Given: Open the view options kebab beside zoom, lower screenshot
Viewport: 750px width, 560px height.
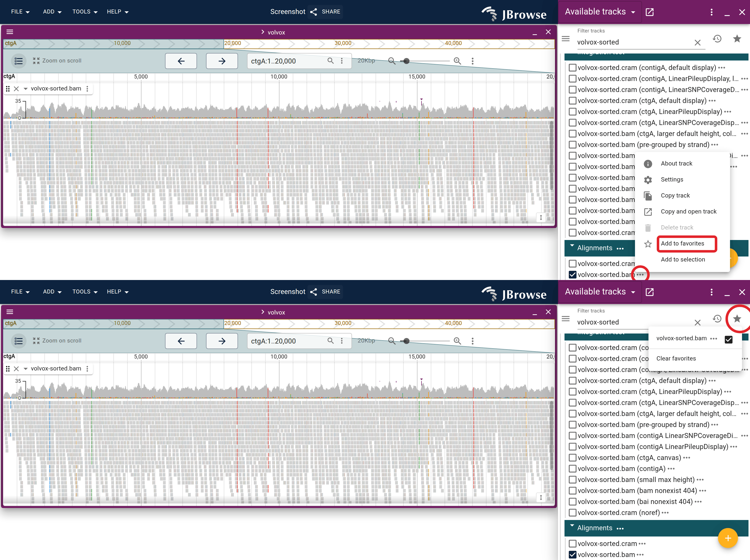Looking at the screenshot, I should click(x=473, y=341).
